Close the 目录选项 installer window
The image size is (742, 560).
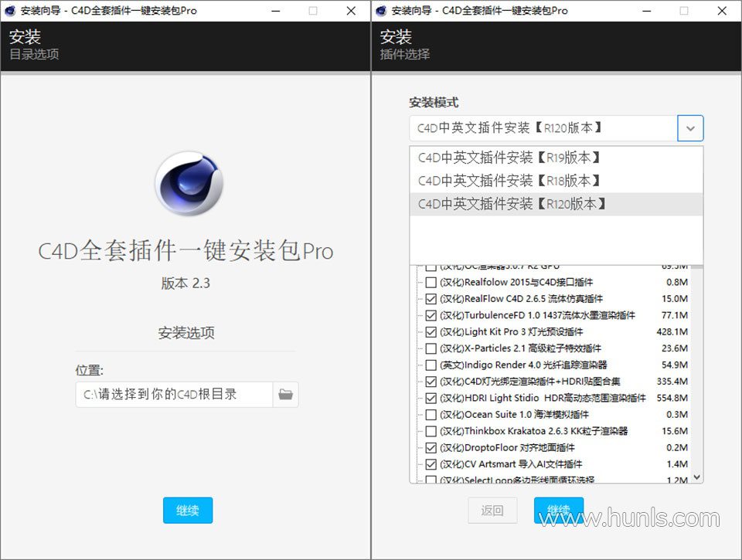[351, 10]
